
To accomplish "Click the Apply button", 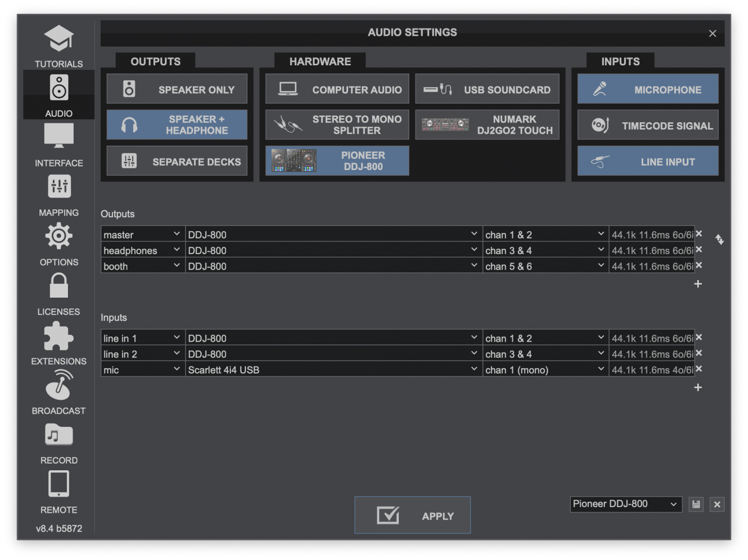I will [412, 515].
